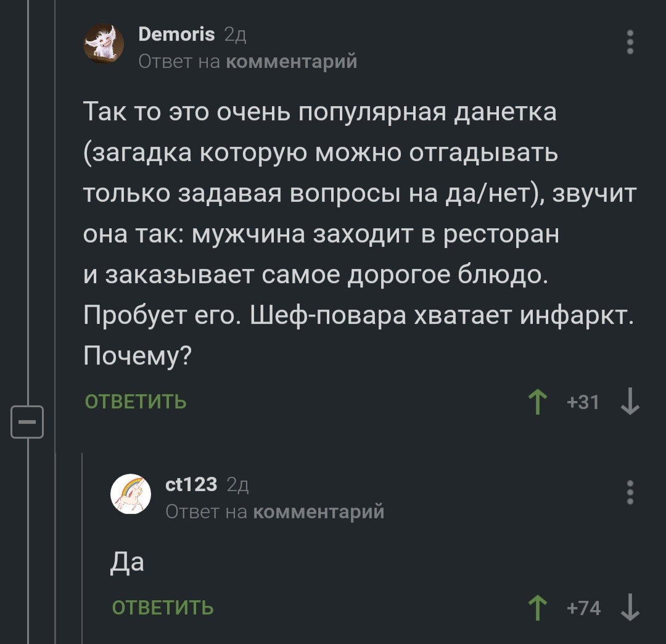Downvote the Demoris comment
Screen dimensions: 666x644
[629, 403]
